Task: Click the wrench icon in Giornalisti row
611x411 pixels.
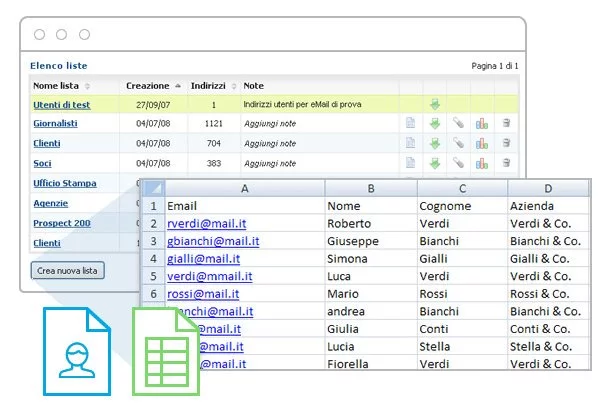Action: click(458, 124)
